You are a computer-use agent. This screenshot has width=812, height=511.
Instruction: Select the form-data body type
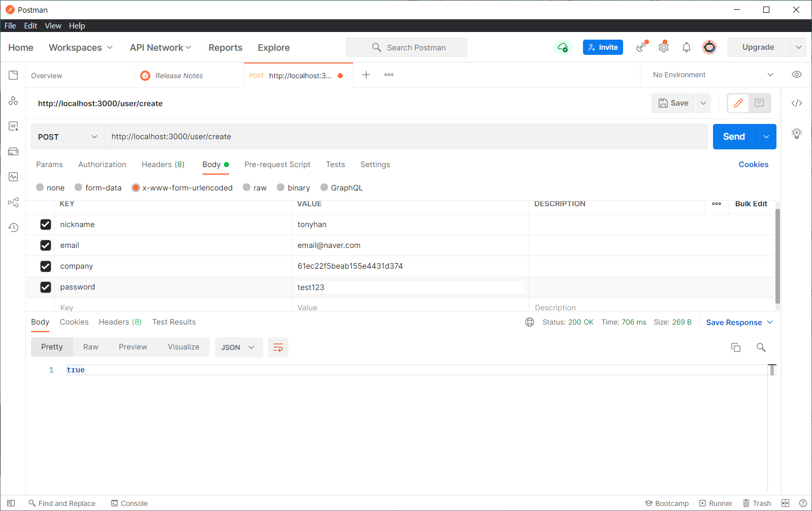pyautogui.click(x=79, y=187)
